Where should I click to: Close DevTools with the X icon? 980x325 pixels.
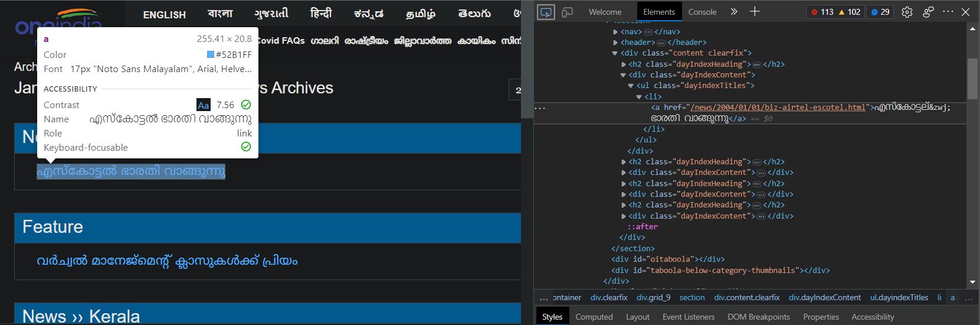tap(966, 12)
